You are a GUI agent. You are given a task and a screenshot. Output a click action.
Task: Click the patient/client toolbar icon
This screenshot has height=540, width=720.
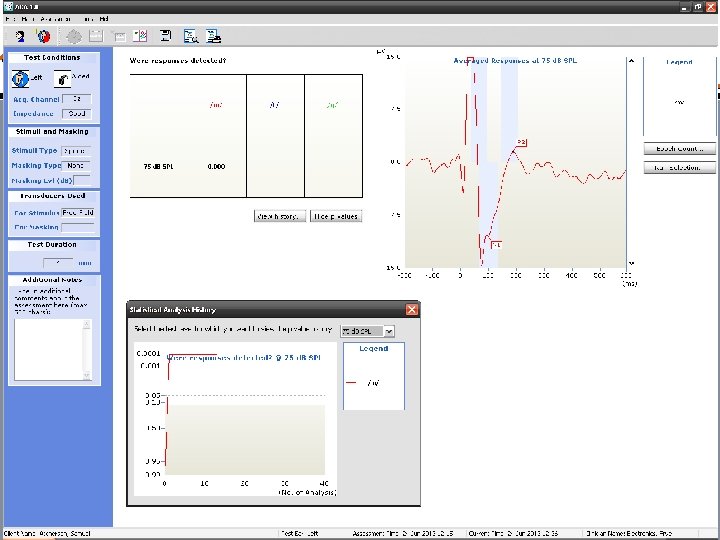coord(20,36)
